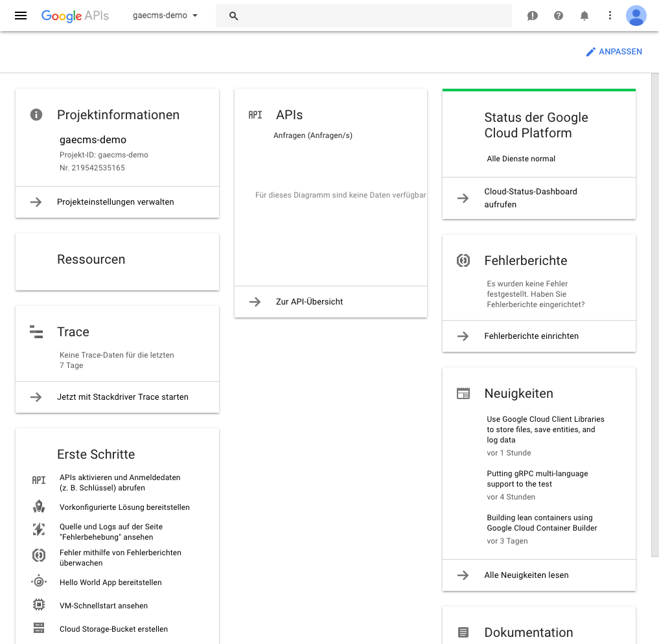Show notifications via the bell icon

[x=584, y=16]
